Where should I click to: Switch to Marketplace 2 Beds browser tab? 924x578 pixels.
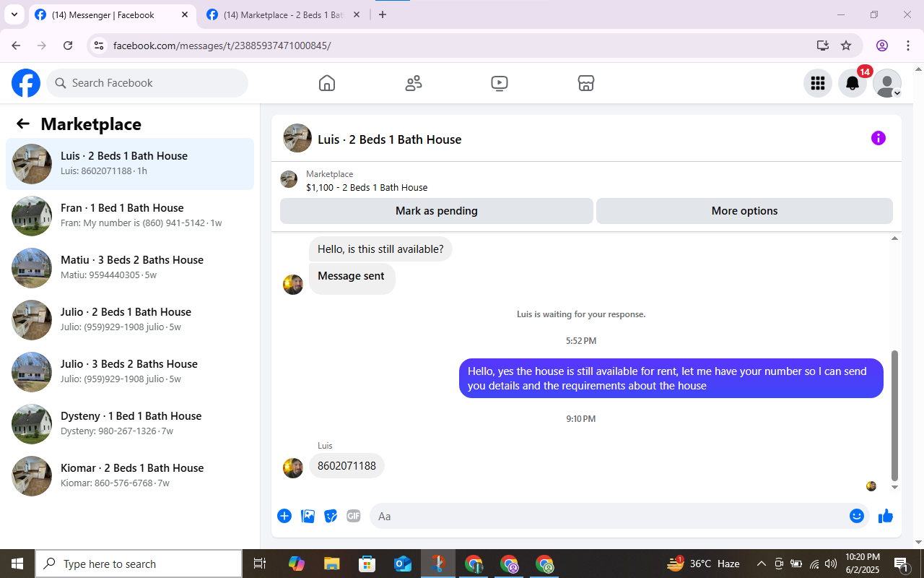(284, 14)
